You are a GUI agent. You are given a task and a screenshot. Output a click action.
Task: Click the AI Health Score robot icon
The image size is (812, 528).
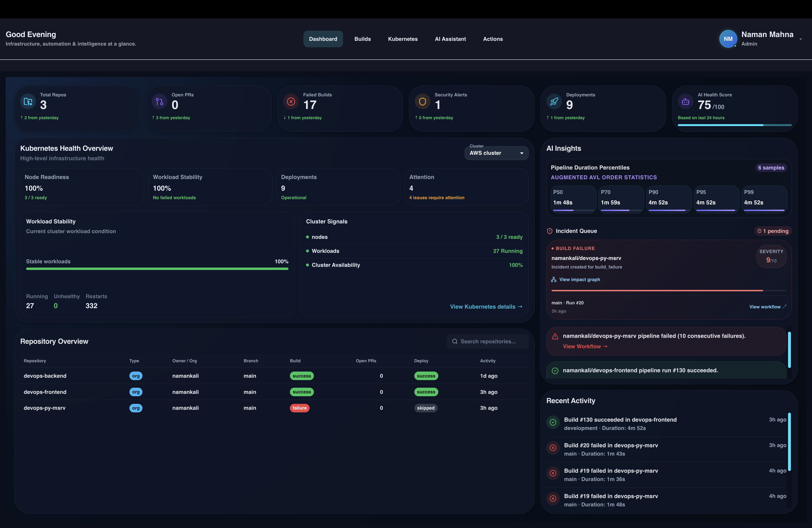(x=685, y=102)
